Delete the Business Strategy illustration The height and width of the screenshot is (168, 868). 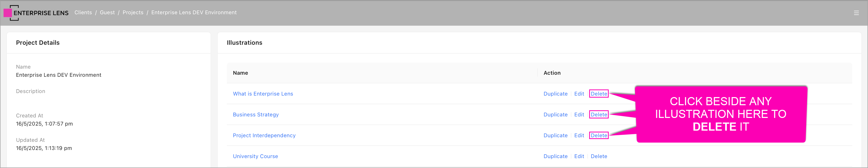[599, 115]
